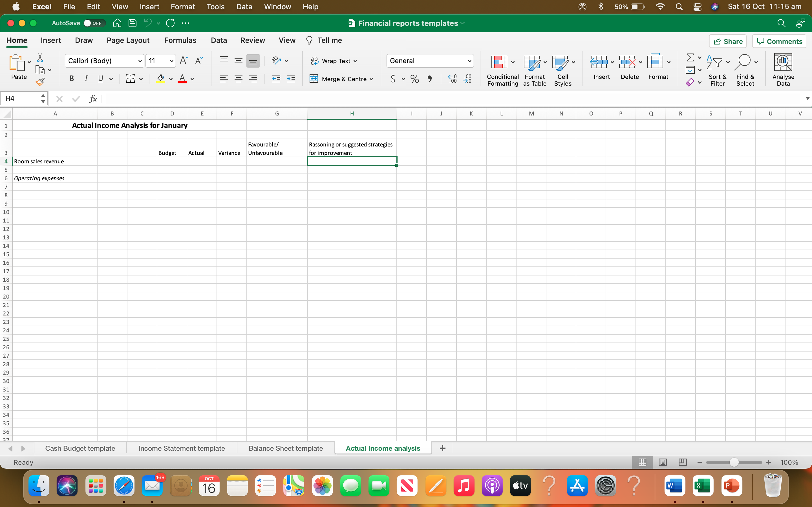Click the Share button
Viewport: 812px width, 507px height.
pyautogui.click(x=727, y=41)
